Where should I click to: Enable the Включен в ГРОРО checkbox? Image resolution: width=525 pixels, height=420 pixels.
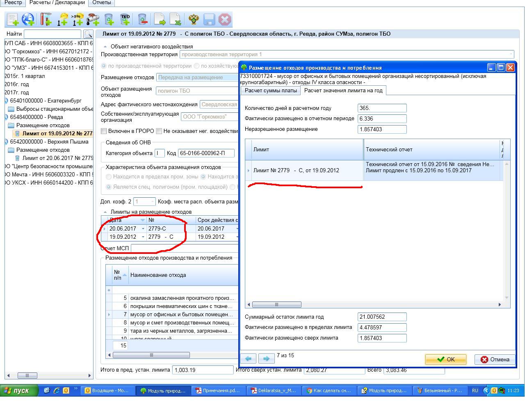(104, 131)
